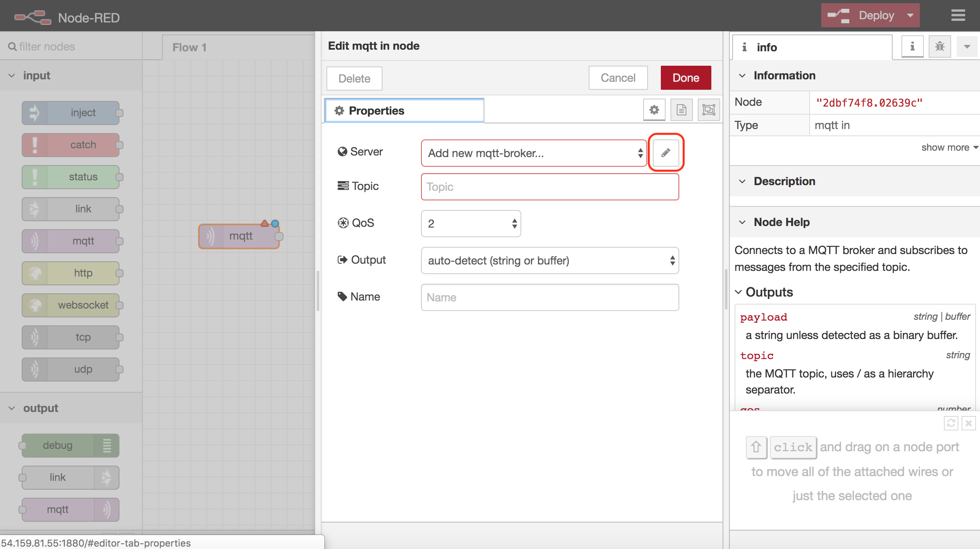Select the input link node in palette
This screenshot has height=549, width=980.
pyautogui.click(x=71, y=209)
